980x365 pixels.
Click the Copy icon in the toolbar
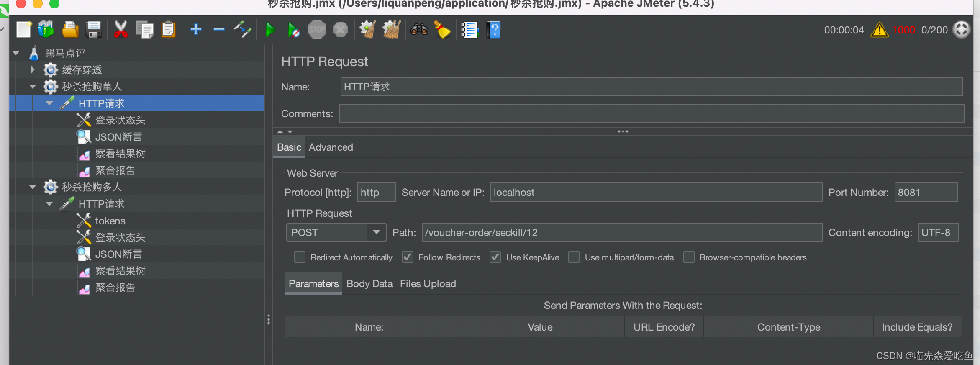pos(145,30)
